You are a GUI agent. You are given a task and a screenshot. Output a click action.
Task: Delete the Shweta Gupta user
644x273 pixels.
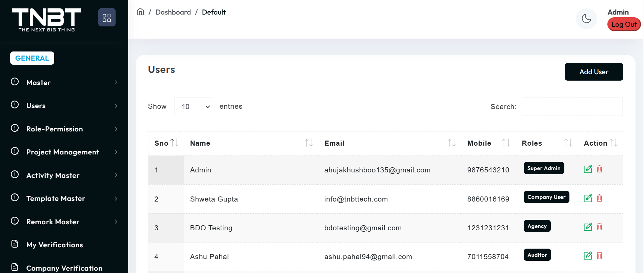[599, 198]
